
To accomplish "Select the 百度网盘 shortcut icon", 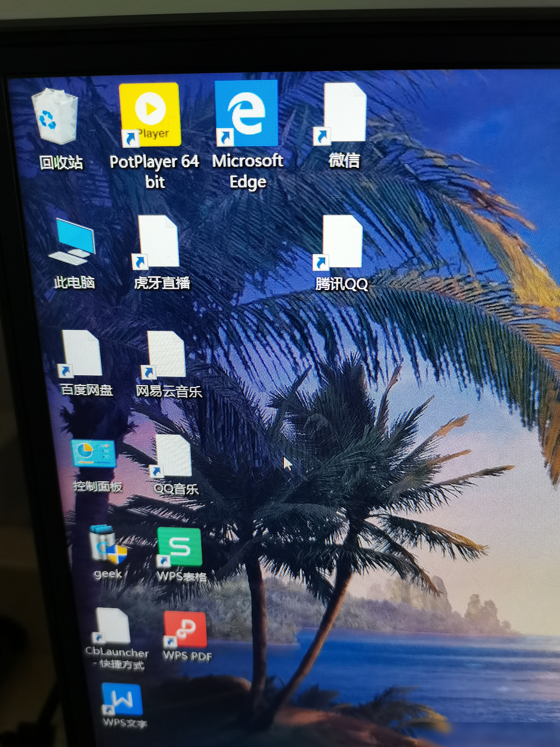I will tap(81, 354).
